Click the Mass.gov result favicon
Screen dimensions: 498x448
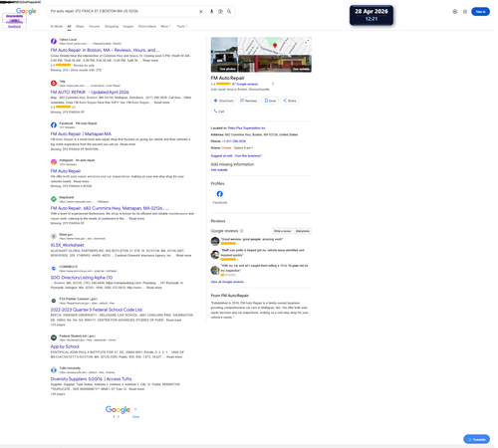[54, 236]
